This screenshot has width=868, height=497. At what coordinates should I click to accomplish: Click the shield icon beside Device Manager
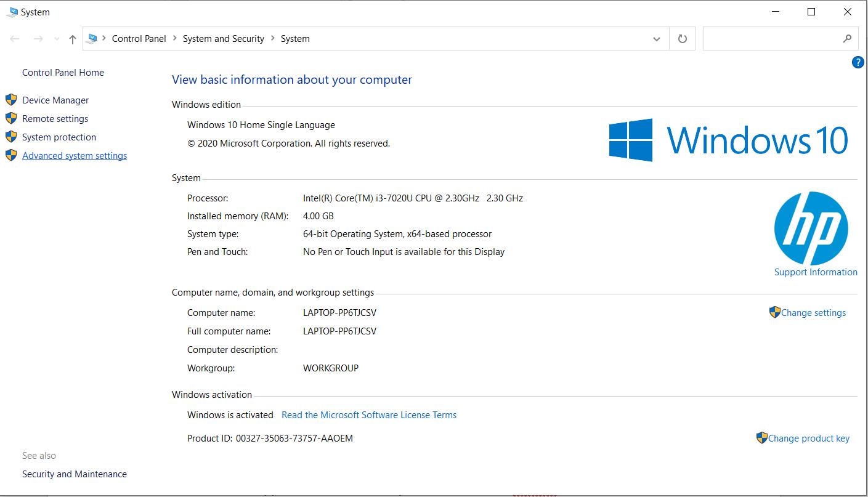pos(11,100)
